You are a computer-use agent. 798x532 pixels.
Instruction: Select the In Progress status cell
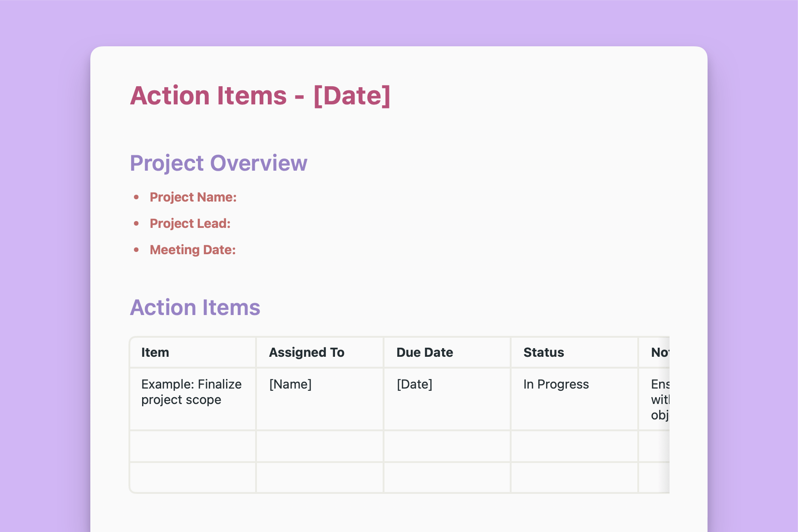point(556,384)
